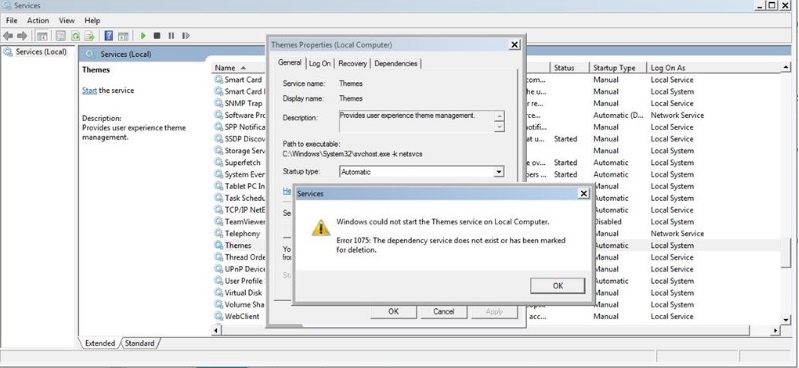Open the View menu
799x368 pixels.
tap(67, 20)
